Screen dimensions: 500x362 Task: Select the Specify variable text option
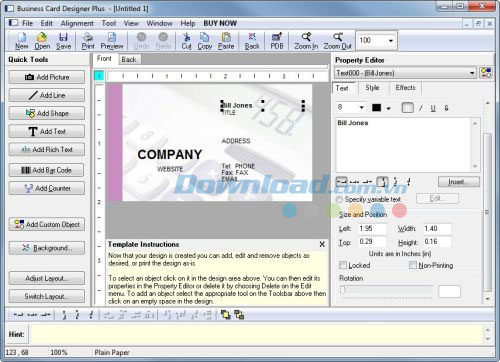pos(339,199)
